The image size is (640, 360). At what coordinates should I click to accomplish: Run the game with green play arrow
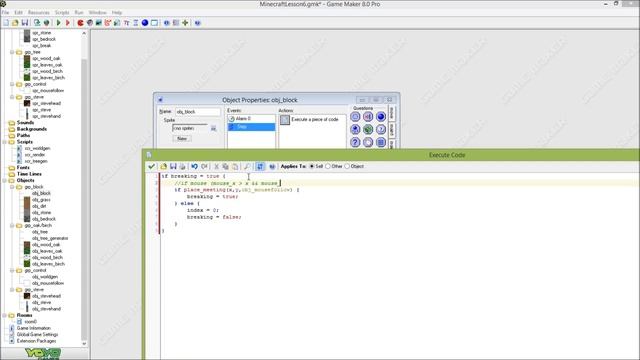click(58, 23)
